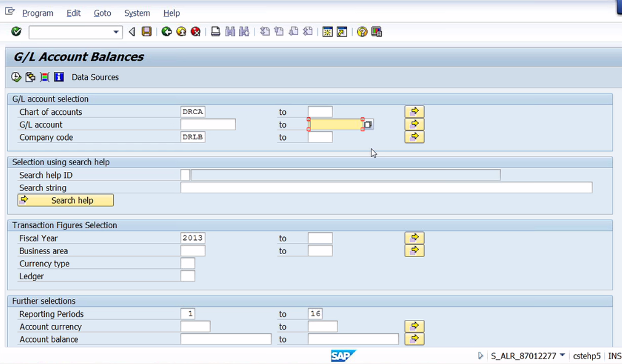Run the report with the Execute clock icon
622x364 pixels.
point(16,77)
